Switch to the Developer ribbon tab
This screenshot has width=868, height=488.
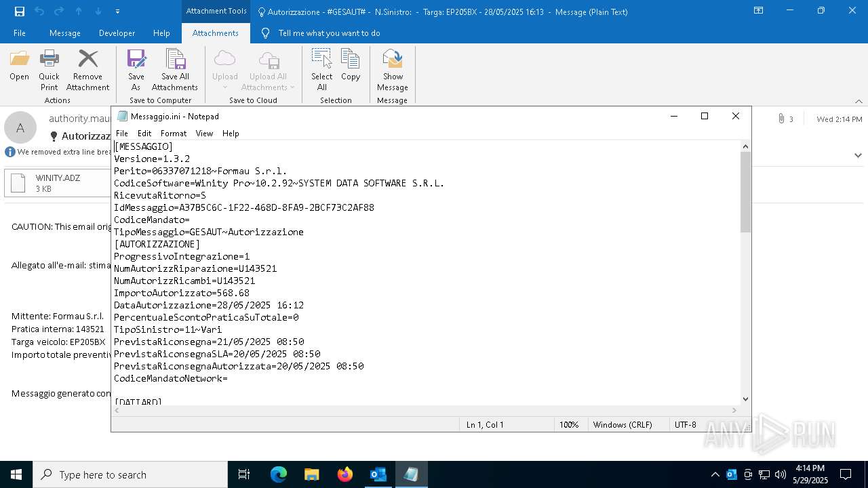(117, 33)
